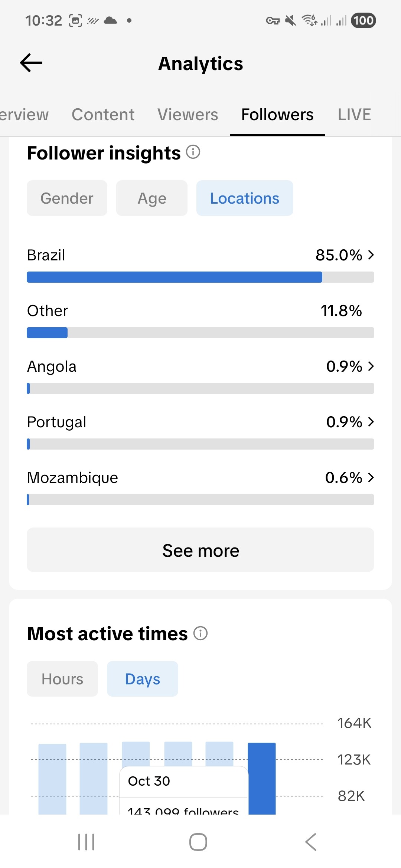401x868 pixels.
Task: Switch to the Content tab
Action: click(103, 115)
